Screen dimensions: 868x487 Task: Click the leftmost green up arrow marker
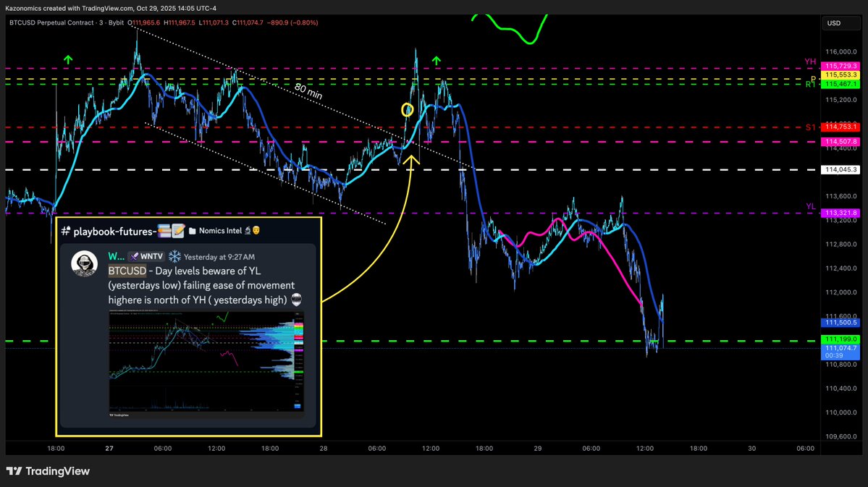(x=67, y=59)
